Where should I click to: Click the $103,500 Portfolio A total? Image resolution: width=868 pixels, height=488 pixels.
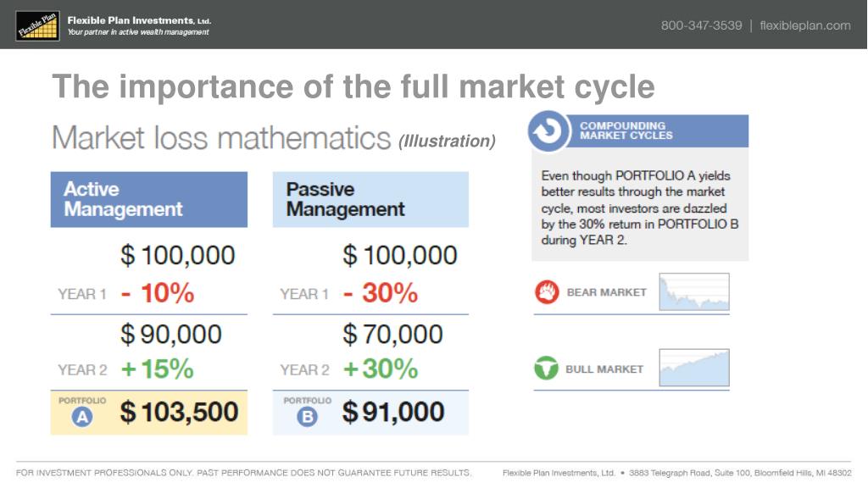[x=180, y=413]
